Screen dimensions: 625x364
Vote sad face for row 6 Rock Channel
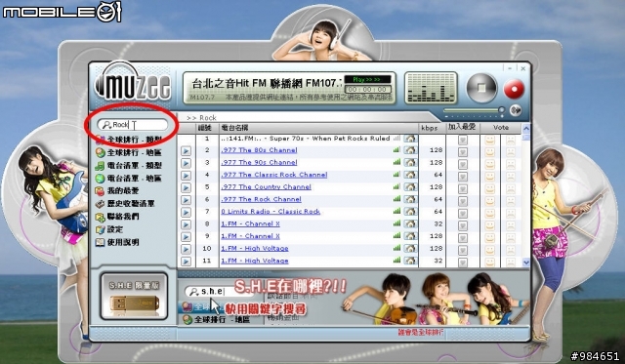(x=511, y=201)
